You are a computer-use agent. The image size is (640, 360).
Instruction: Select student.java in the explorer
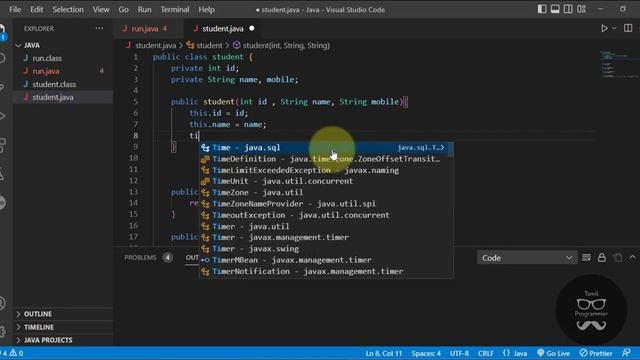click(x=63, y=97)
